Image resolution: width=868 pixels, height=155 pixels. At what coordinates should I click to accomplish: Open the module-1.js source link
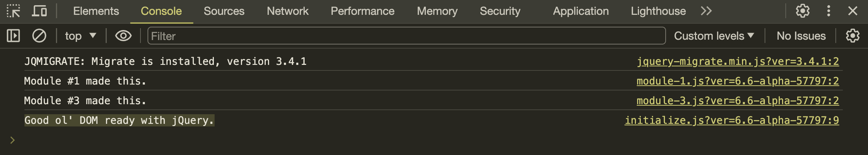(x=738, y=81)
